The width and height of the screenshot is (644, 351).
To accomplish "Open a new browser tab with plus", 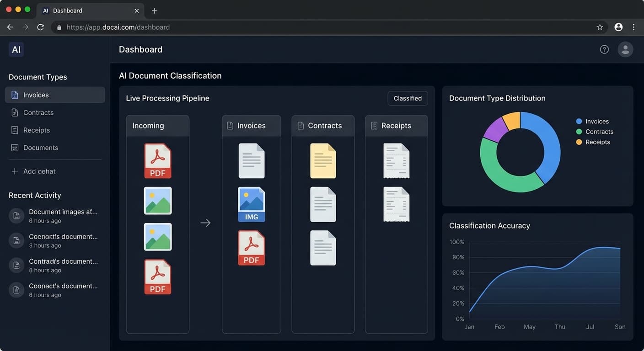I will pyautogui.click(x=155, y=11).
